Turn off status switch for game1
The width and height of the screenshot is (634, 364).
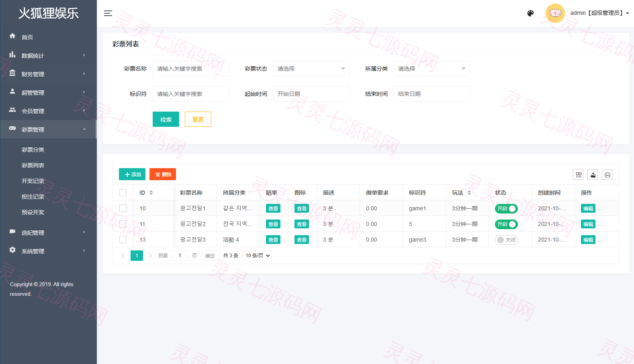tap(506, 209)
